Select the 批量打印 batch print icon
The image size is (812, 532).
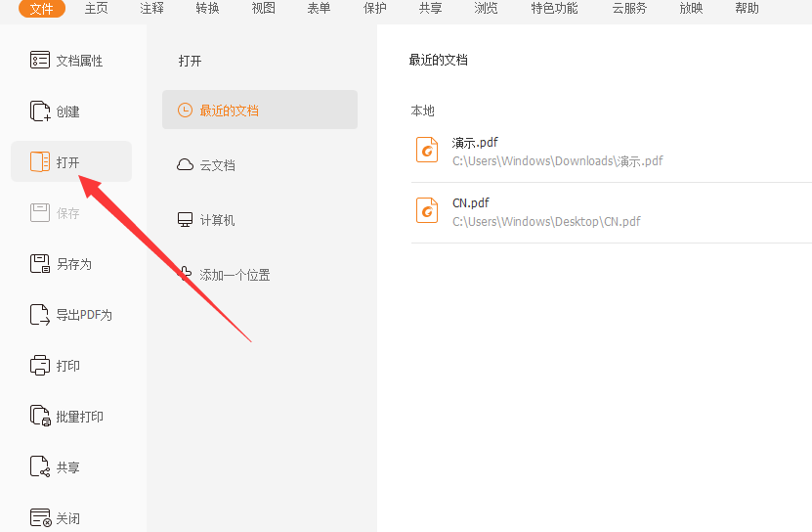pyautogui.click(x=40, y=417)
